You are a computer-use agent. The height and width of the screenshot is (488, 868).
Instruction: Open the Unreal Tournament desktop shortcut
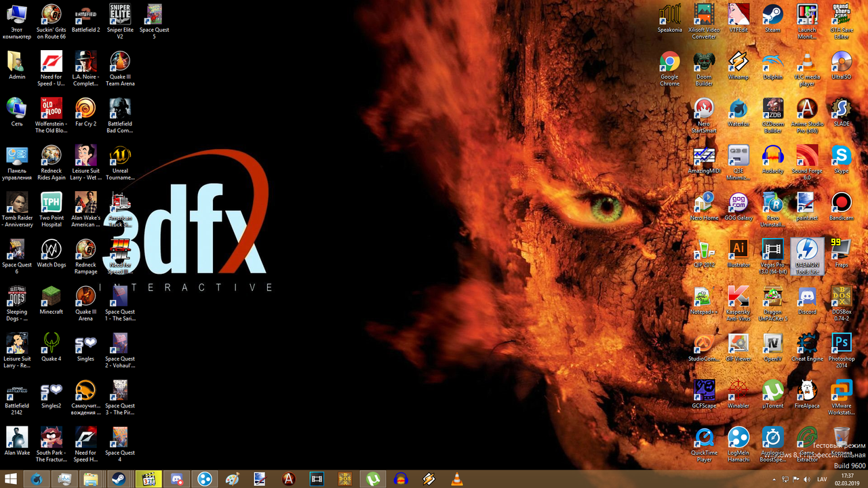(x=120, y=163)
